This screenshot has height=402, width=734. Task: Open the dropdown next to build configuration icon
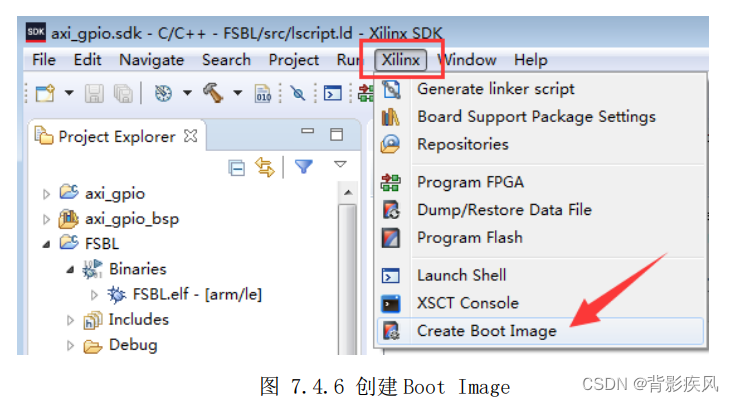(x=187, y=93)
